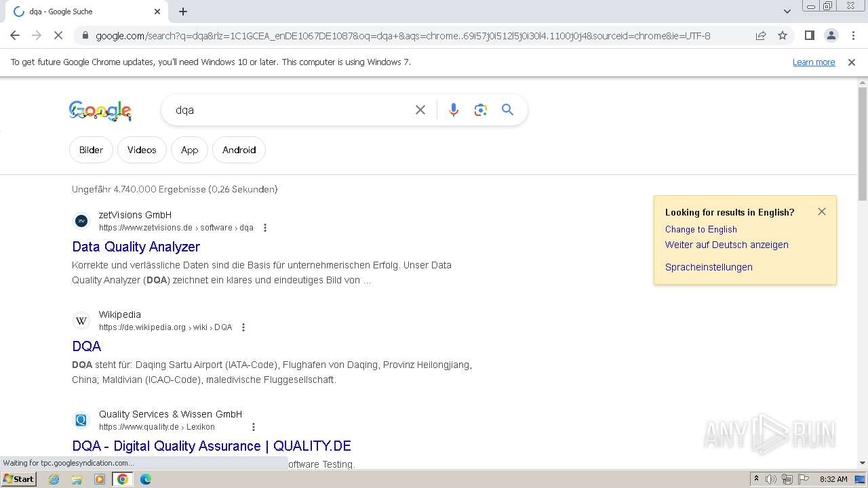Open the Windows Start menu
The image size is (868, 488).
pyautogui.click(x=18, y=479)
